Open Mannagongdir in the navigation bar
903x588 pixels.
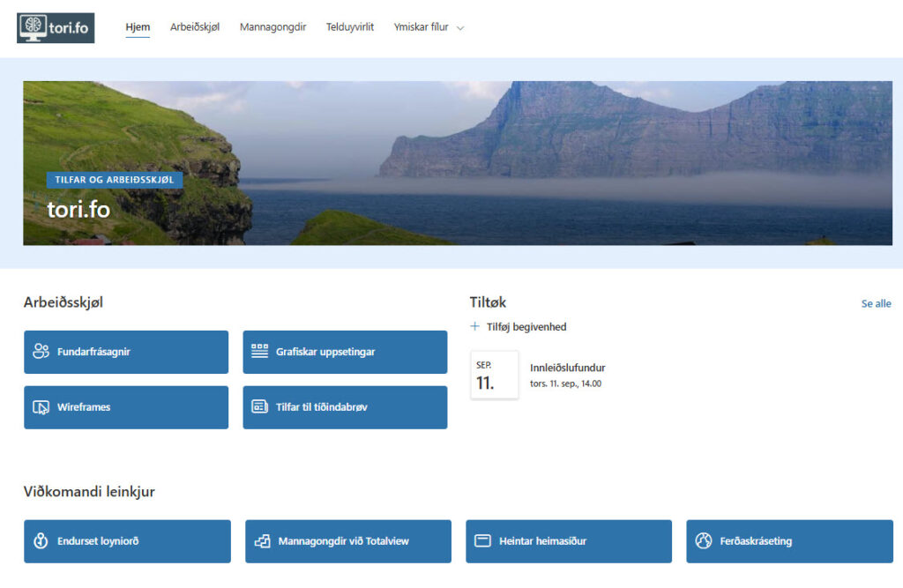272,27
